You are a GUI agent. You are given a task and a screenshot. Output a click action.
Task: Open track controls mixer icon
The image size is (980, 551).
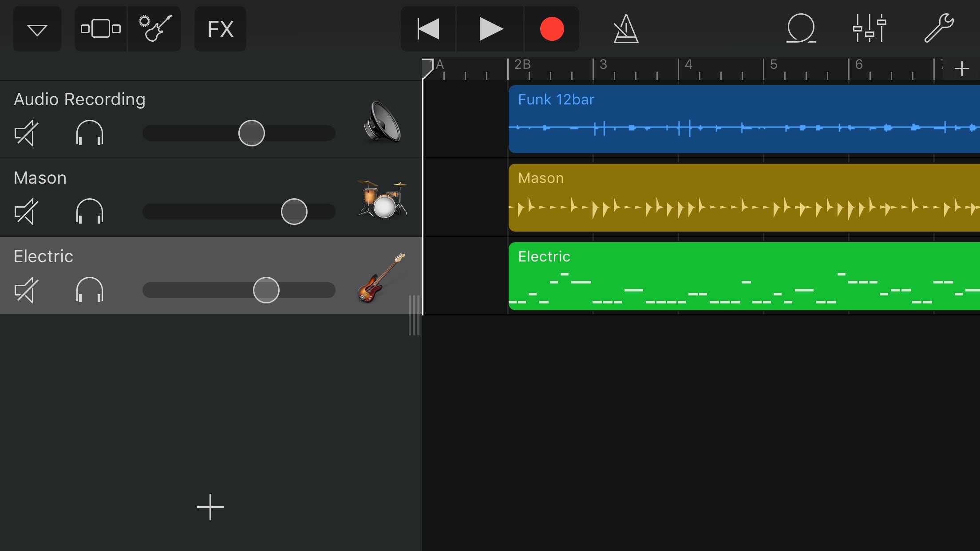[869, 29]
